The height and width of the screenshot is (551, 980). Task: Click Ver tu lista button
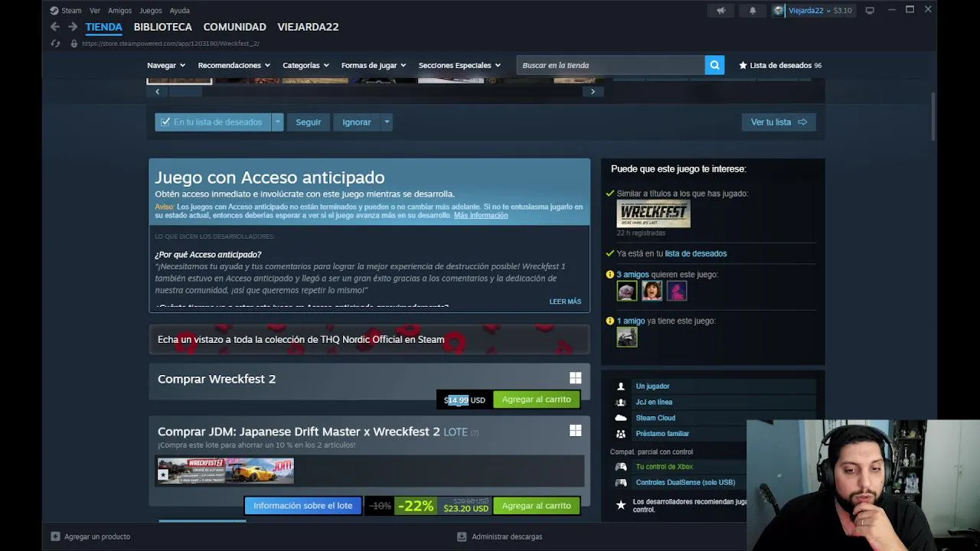(779, 122)
